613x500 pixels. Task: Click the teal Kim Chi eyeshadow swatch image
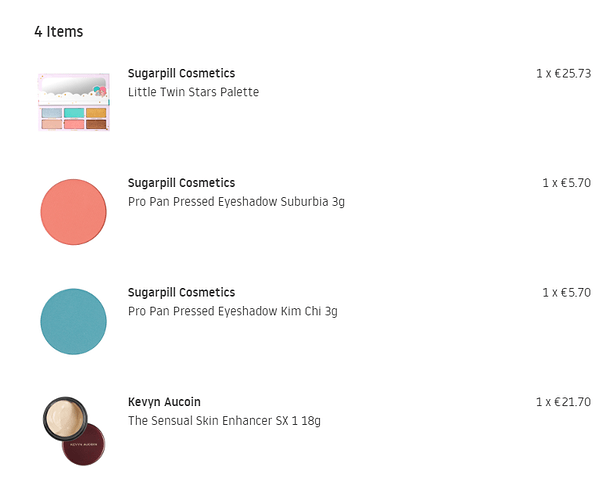[73, 321]
